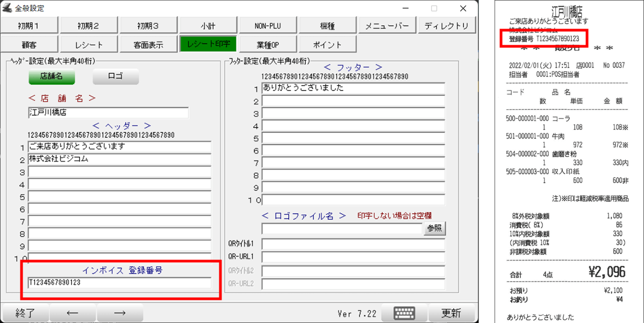Click the 参照 browse button
Image resolution: width=644 pixels, height=323 pixels.
435,228
